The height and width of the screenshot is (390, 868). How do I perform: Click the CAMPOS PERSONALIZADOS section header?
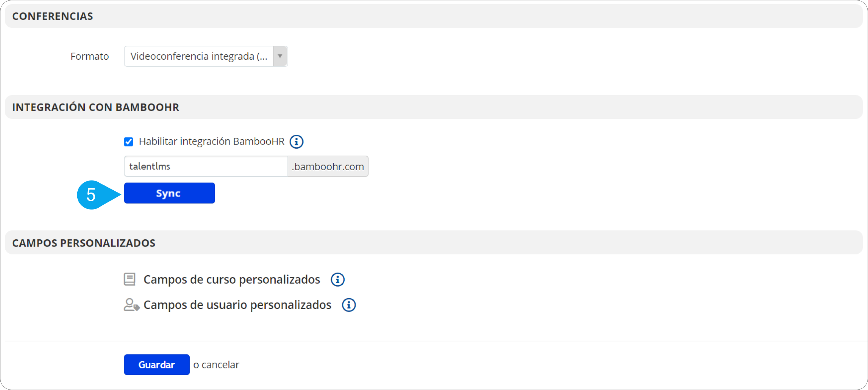click(84, 243)
